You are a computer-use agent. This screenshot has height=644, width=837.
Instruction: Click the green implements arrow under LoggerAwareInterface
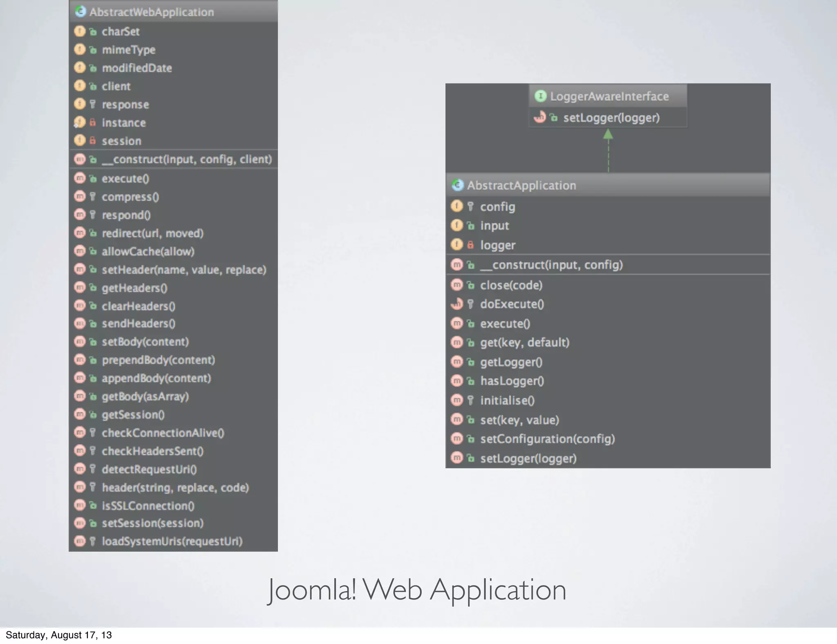608,150
